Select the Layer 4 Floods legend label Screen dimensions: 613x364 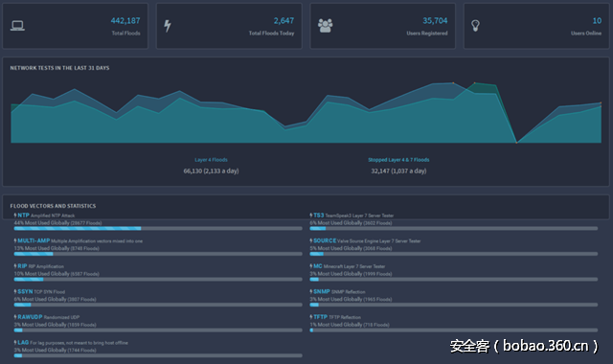[211, 160]
